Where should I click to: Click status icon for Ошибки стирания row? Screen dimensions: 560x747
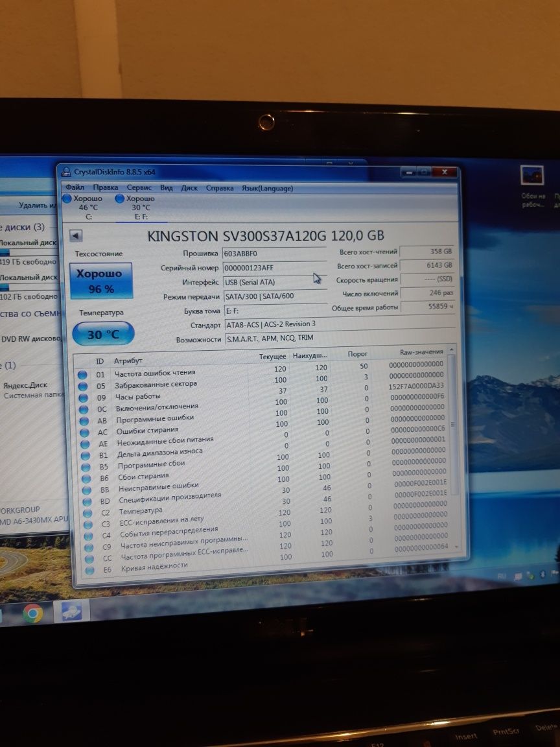(84, 433)
